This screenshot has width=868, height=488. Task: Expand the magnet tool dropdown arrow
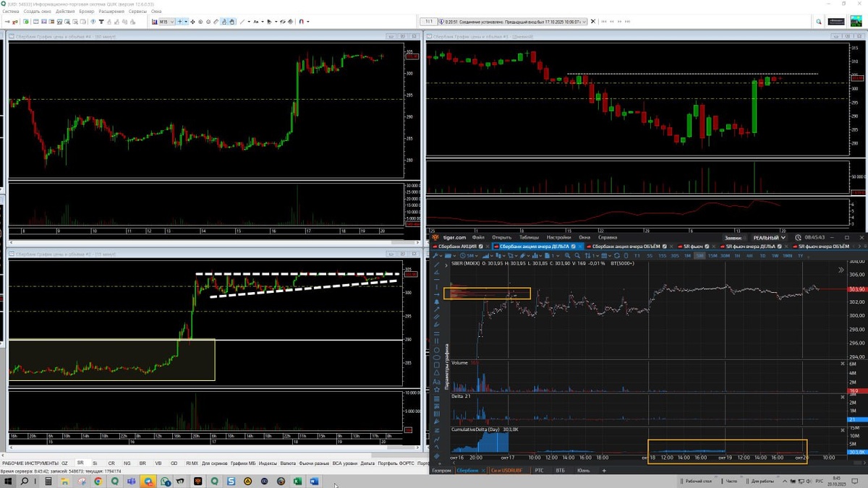click(x=308, y=22)
